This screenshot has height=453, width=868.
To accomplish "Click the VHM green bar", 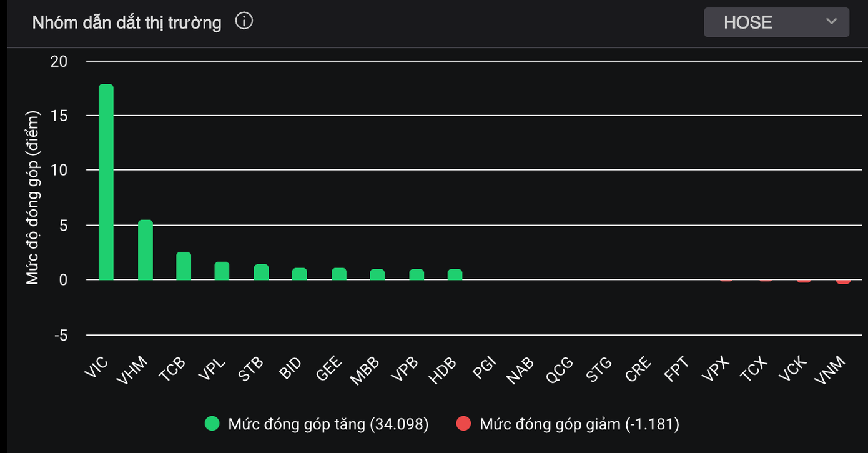I will [145, 250].
